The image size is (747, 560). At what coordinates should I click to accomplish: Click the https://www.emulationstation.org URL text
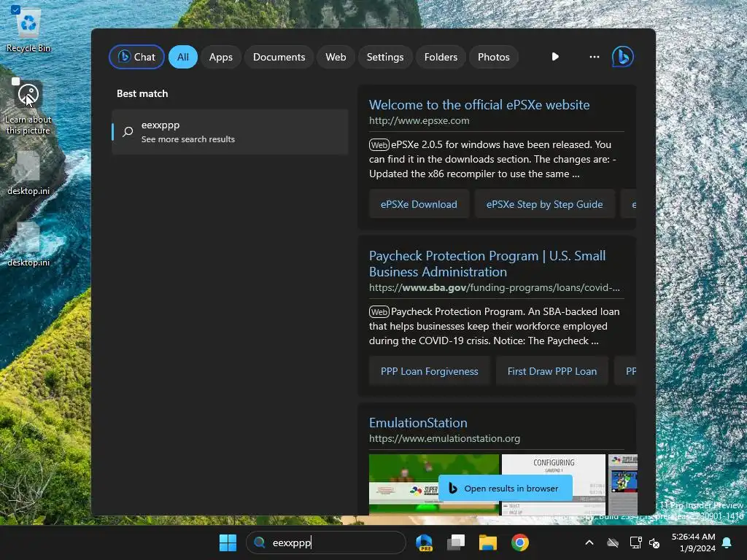[x=444, y=438]
